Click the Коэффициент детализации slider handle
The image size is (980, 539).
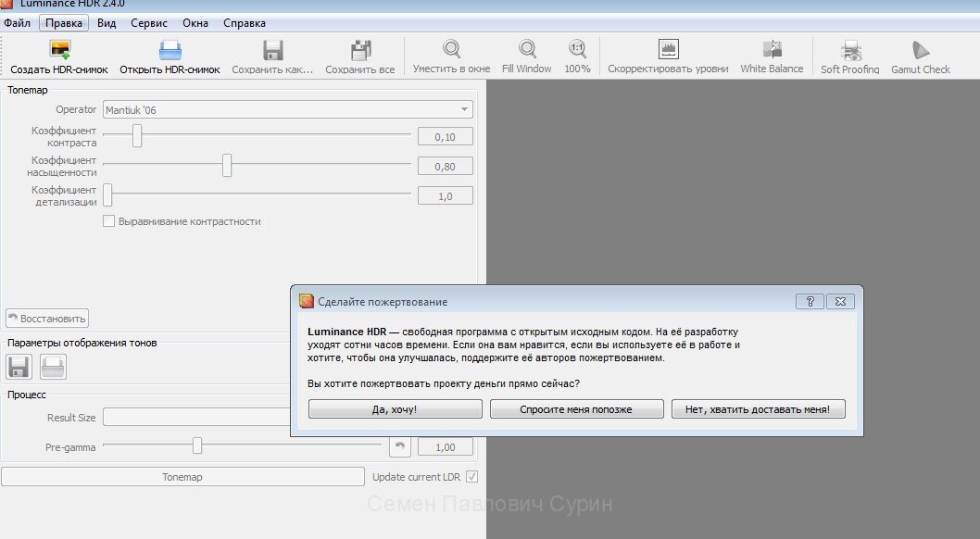click(107, 194)
